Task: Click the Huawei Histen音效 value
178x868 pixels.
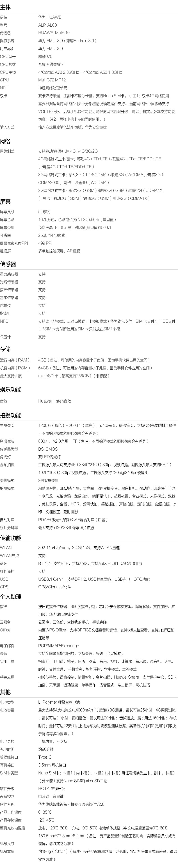Action: coord(55,401)
